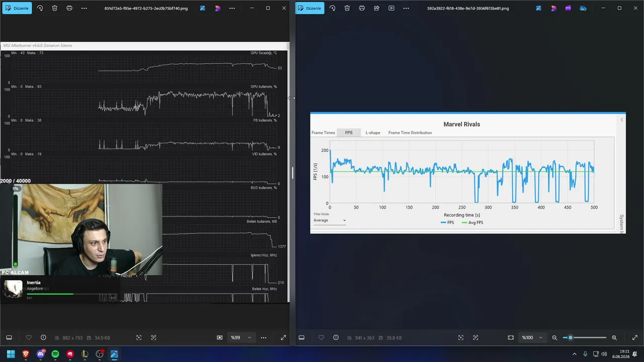Favorite the right image with the heart

(321, 338)
